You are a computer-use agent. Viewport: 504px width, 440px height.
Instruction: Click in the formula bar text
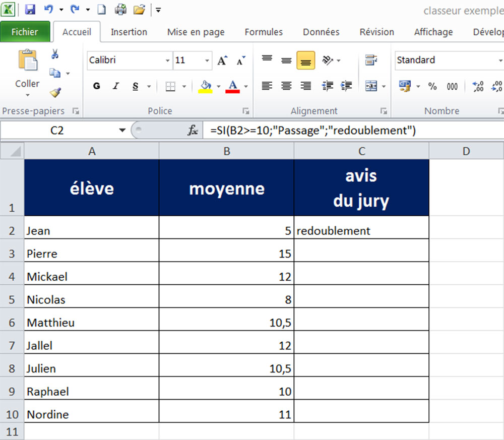point(313,130)
